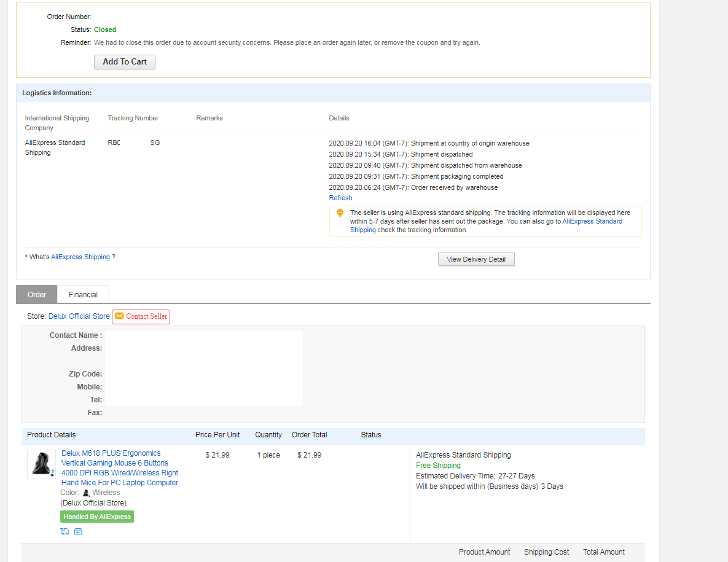Click the Remarks column header

[x=209, y=118]
